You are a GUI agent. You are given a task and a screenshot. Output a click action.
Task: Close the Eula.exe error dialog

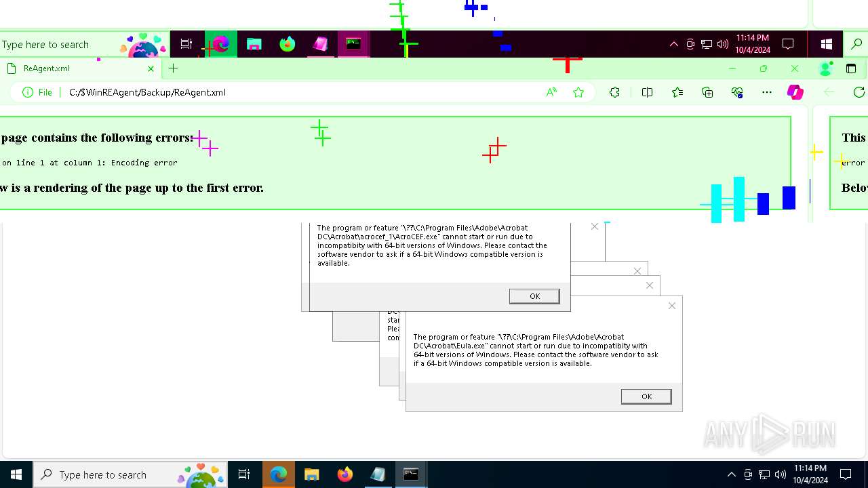(672, 306)
